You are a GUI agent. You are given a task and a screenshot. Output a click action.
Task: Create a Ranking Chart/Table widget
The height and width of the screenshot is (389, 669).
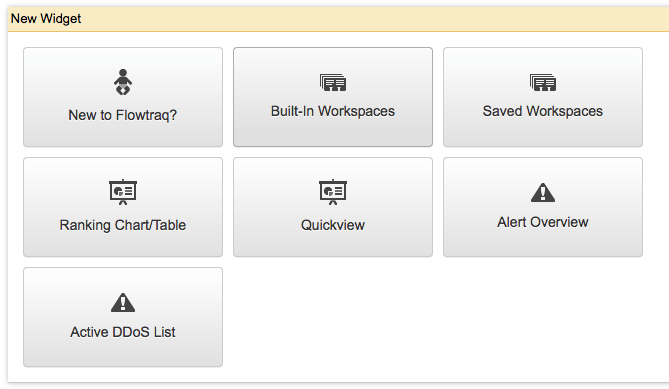pos(123,207)
